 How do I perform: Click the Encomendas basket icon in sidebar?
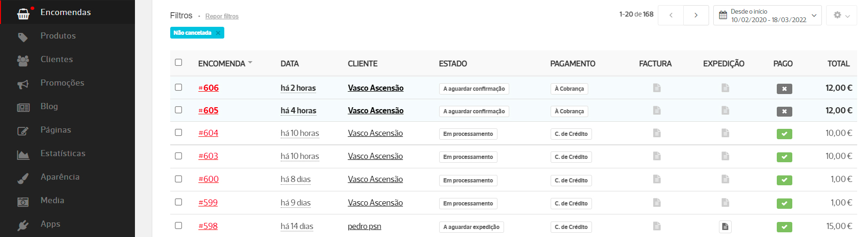click(x=23, y=14)
